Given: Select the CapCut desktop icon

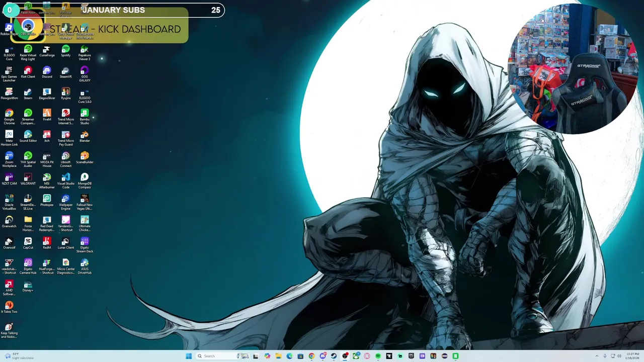Looking at the screenshot, I should pos(28,243).
